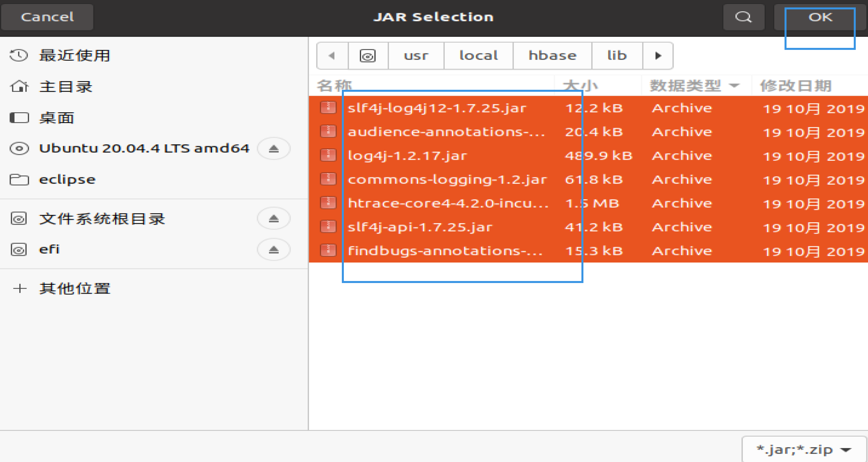Click the desktop icon beside 桌面
This screenshot has height=462, width=868.
click(x=19, y=118)
